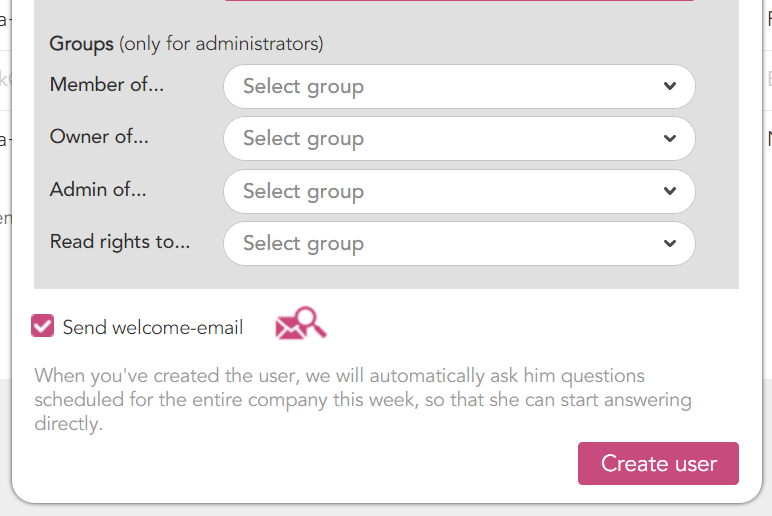Image resolution: width=772 pixels, height=516 pixels.
Task: Click the 'Owner of...' field label
Action: pos(99,136)
